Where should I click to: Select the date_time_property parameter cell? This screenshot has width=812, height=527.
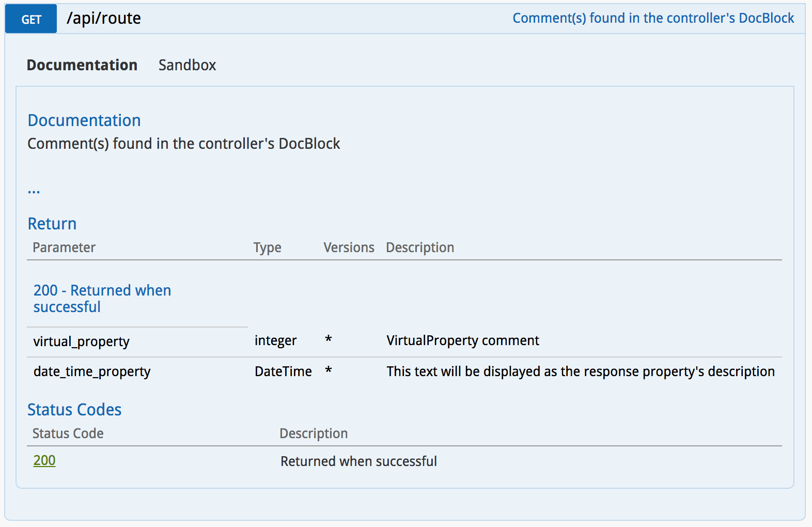(x=92, y=371)
